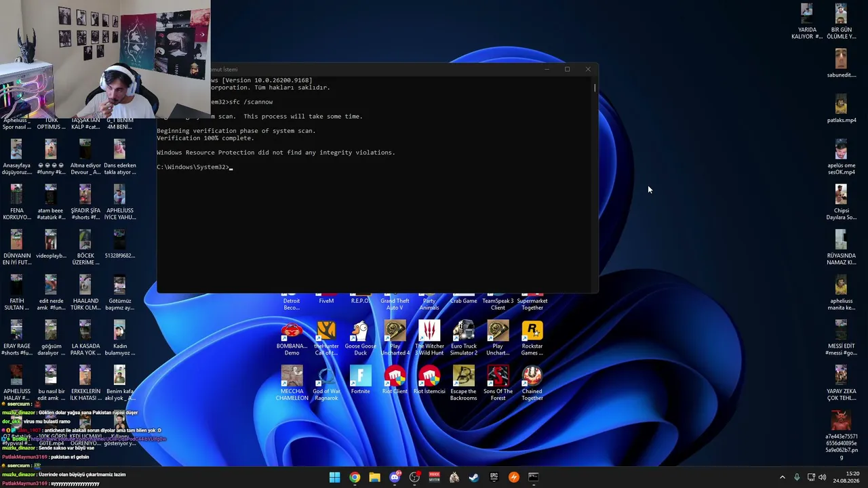
Task: Select the ERAY RAGE shorts video file
Action: 16,339
